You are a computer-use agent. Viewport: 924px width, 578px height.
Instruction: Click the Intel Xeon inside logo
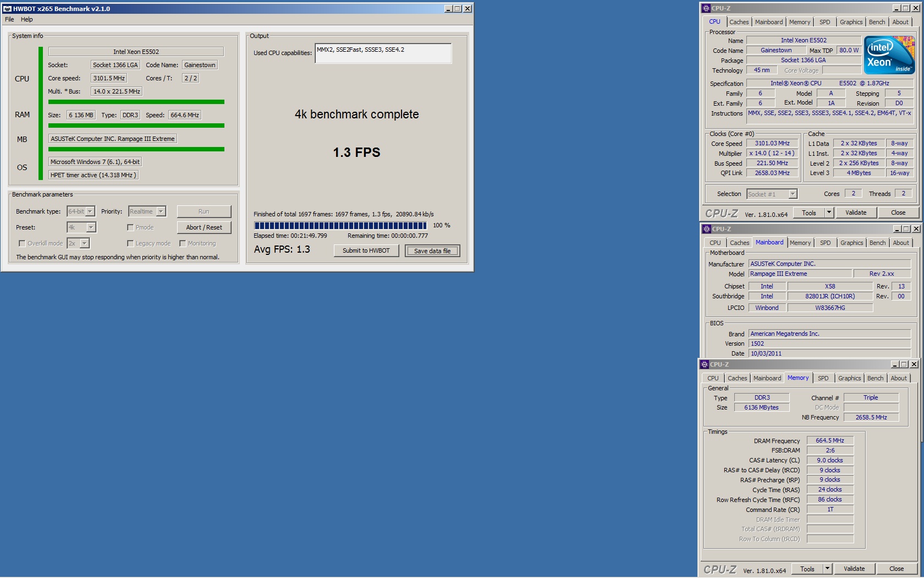click(x=889, y=55)
